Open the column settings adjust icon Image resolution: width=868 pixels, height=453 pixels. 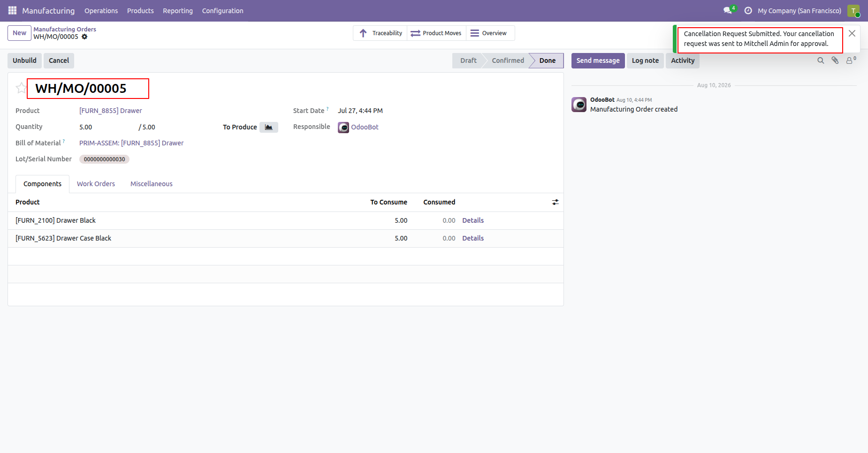click(555, 202)
